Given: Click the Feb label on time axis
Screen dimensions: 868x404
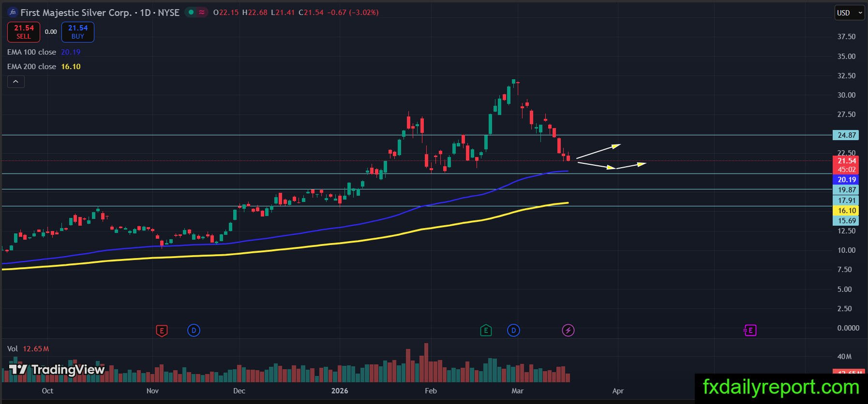Looking at the screenshot, I should pos(431,391).
